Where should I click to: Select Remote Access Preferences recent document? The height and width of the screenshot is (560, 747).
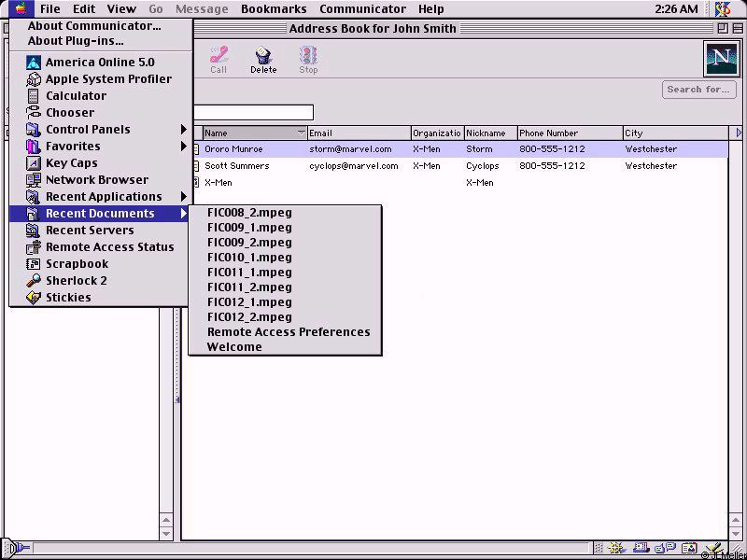pos(288,332)
